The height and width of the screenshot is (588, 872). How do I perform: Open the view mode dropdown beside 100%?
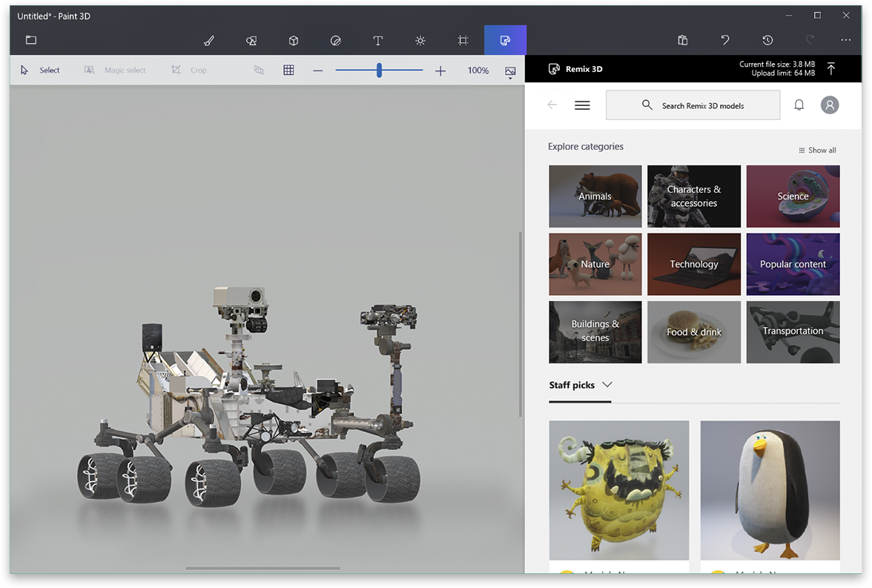[x=510, y=72]
